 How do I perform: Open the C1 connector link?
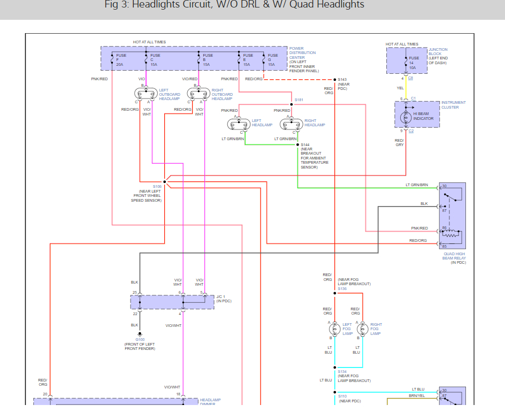(x=413, y=98)
